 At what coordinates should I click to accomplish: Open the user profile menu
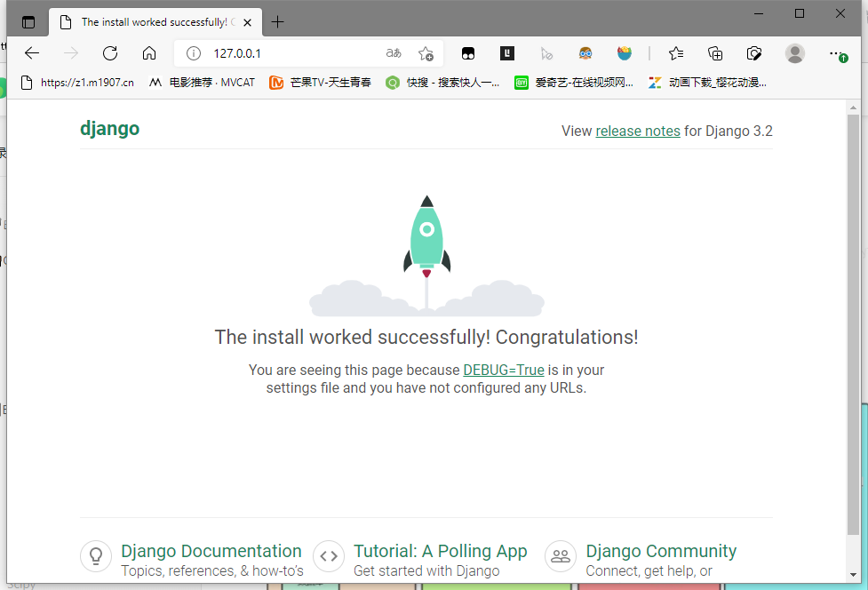click(795, 53)
